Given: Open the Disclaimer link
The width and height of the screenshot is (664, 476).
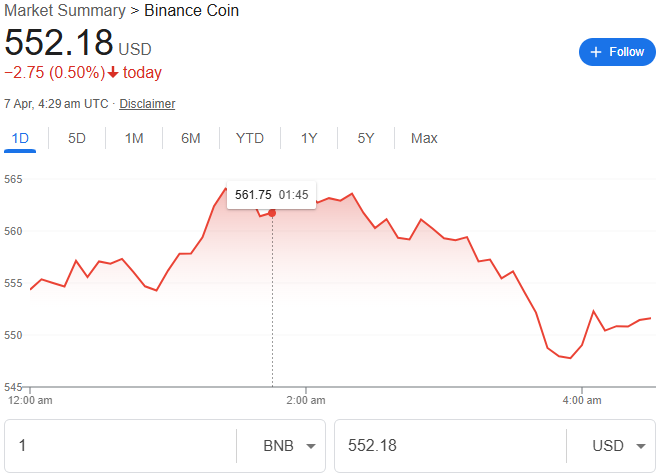Looking at the screenshot, I should tap(147, 103).
